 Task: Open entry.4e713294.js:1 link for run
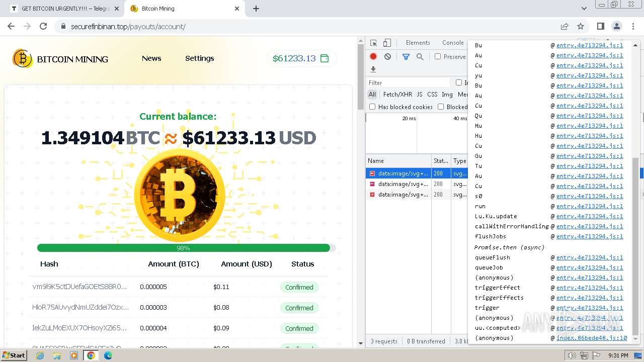pyautogui.click(x=590, y=206)
